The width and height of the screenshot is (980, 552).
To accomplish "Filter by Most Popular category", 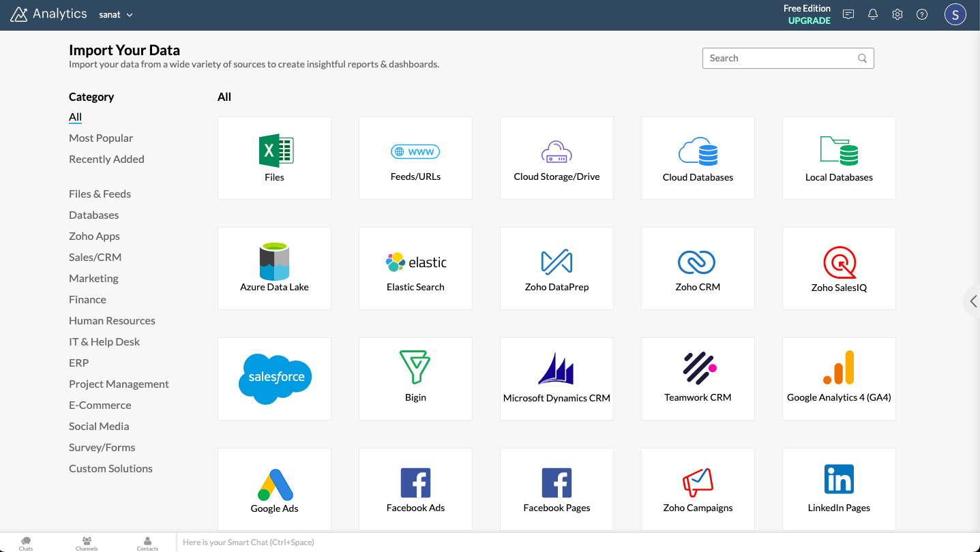I will [x=101, y=138].
